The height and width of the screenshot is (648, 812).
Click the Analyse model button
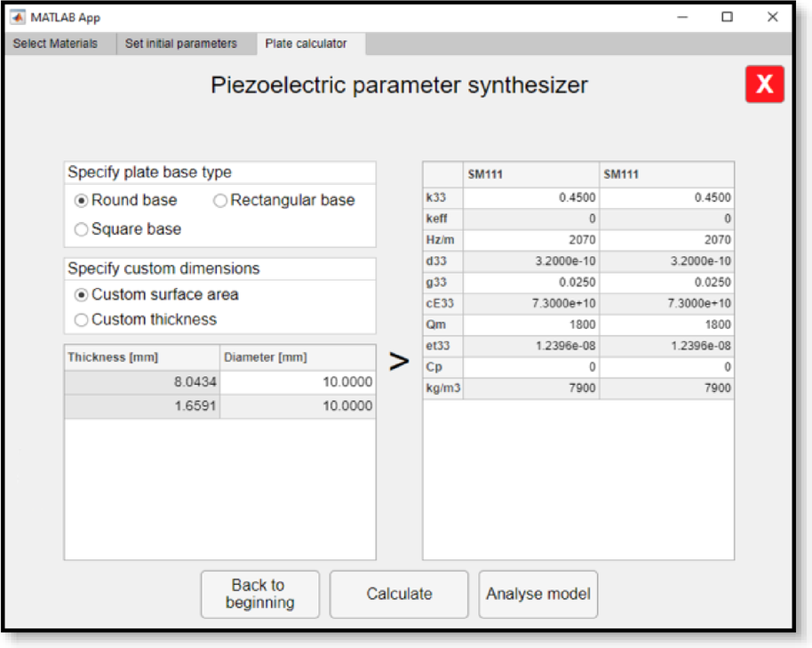538,594
